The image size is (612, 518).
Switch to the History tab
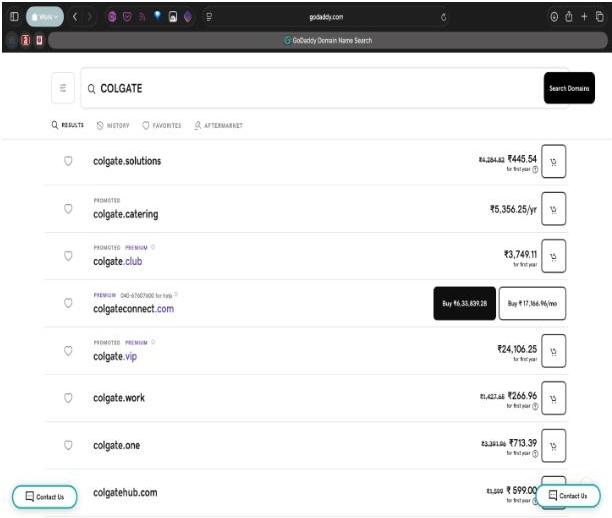pos(113,125)
